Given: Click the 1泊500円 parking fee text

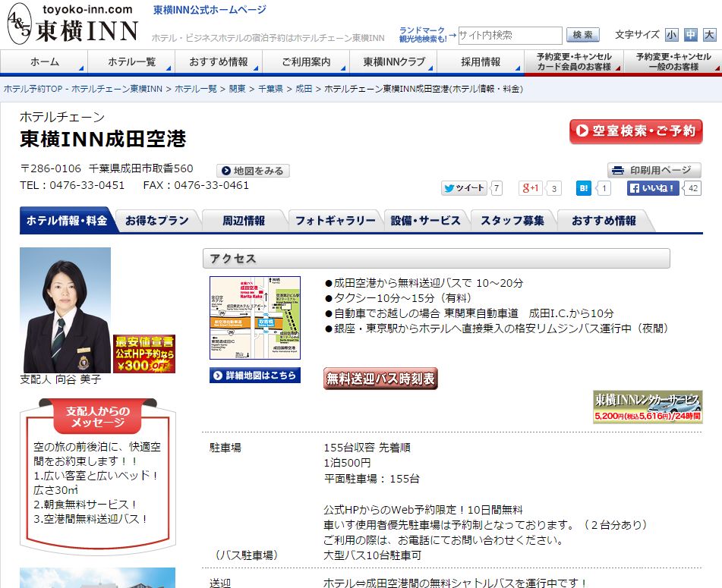Looking at the screenshot, I should point(347,463).
